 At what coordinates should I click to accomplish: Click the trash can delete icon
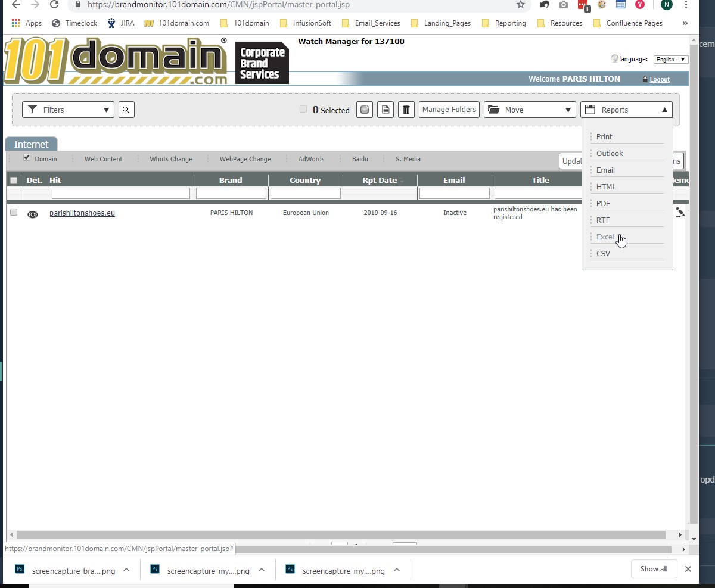tap(406, 110)
